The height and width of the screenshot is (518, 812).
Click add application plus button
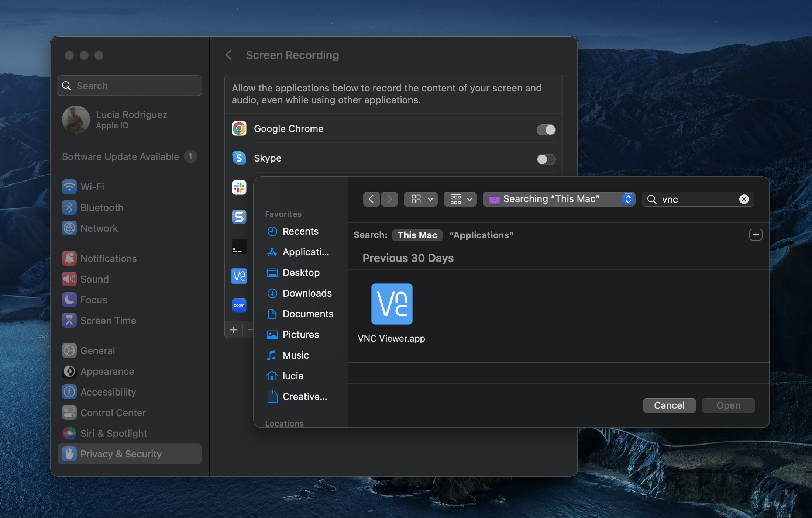pos(233,330)
